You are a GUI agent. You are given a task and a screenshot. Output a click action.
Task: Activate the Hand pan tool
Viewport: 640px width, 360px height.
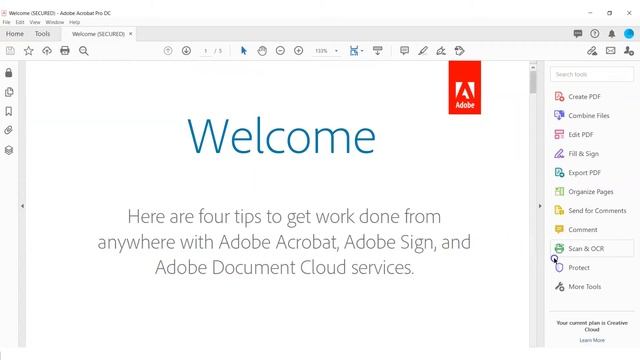tap(262, 51)
